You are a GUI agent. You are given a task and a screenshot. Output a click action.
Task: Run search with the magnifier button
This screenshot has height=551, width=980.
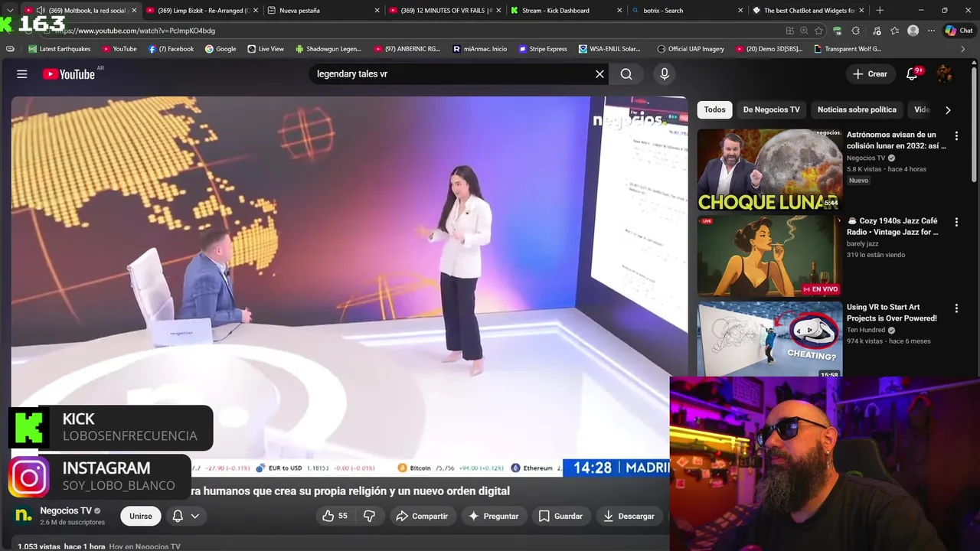[x=626, y=74]
